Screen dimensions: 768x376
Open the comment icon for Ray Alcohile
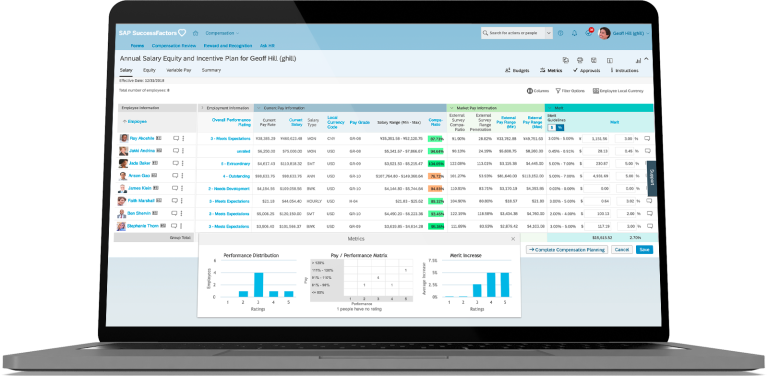click(x=176, y=139)
